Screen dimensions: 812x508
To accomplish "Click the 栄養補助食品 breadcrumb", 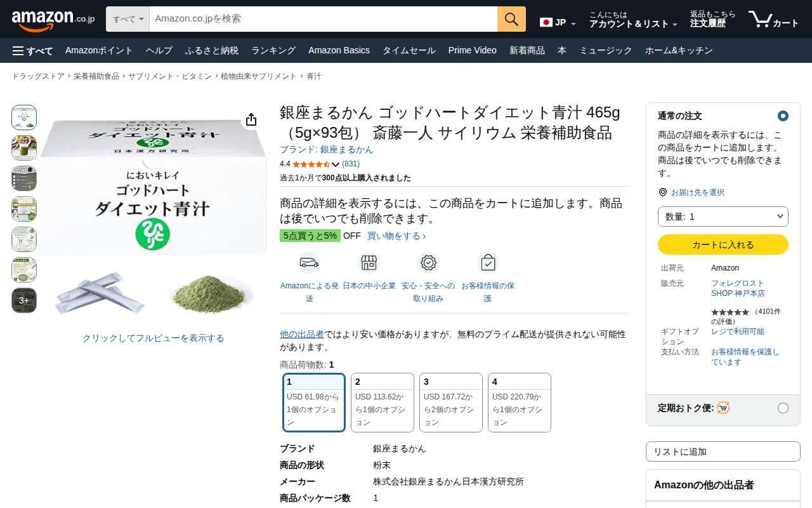I will tap(96, 76).
